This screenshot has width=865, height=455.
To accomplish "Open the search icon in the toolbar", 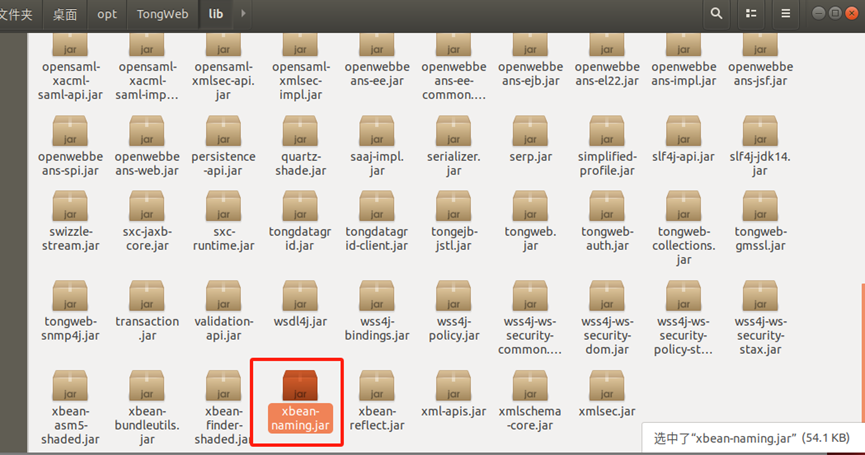I will (716, 14).
